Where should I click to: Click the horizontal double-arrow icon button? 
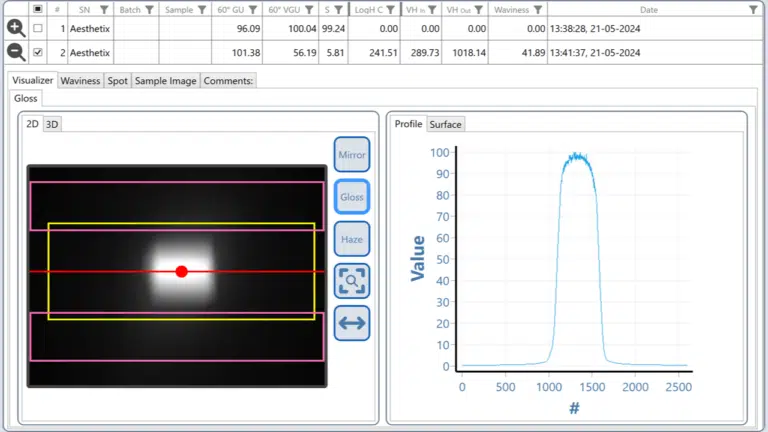tap(351, 323)
